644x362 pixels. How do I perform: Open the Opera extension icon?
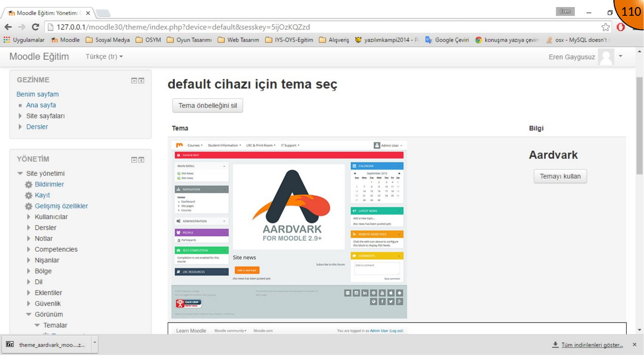coord(621,27)
